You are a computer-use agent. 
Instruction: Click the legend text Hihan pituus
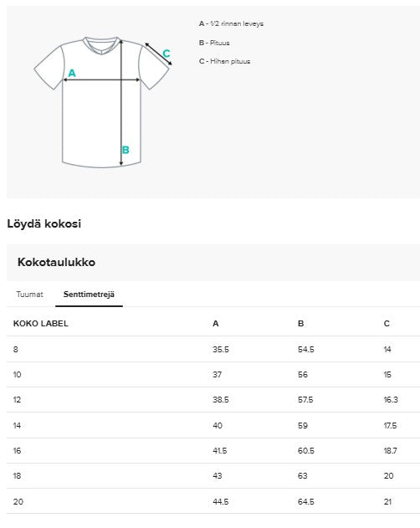click(x=230, y=61)
